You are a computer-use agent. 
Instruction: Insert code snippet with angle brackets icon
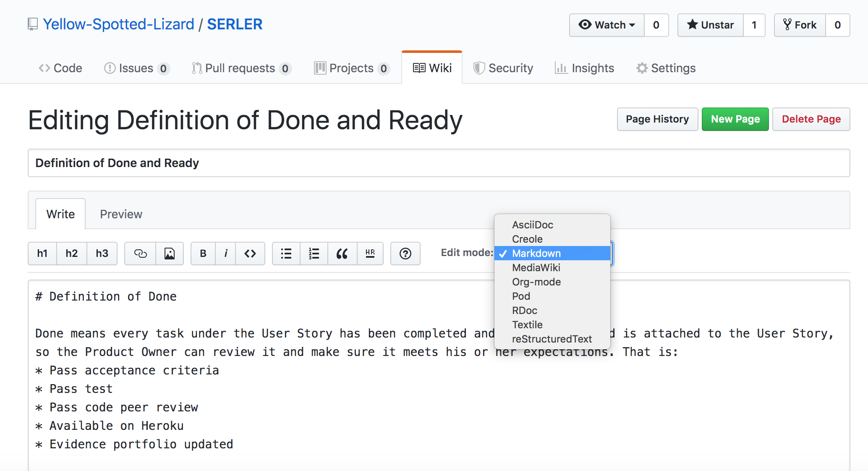[250, 253]
